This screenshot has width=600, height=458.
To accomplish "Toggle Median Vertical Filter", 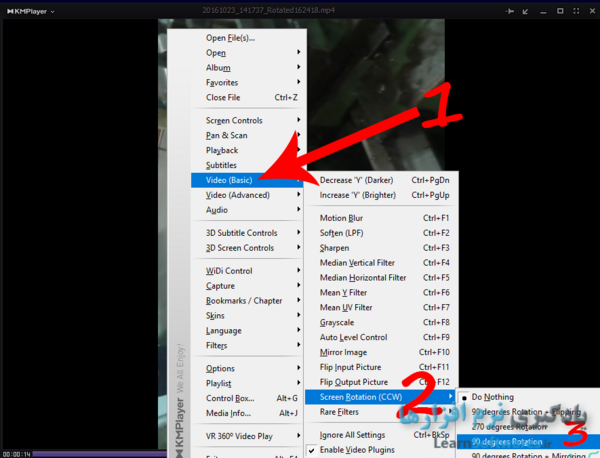I will (x=380, y=263).
